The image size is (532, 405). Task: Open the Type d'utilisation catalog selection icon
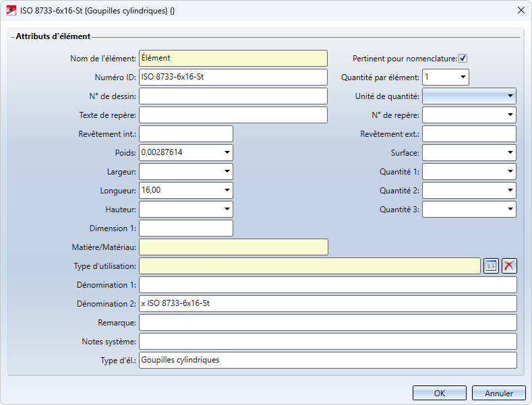click(x=491, y=266)
